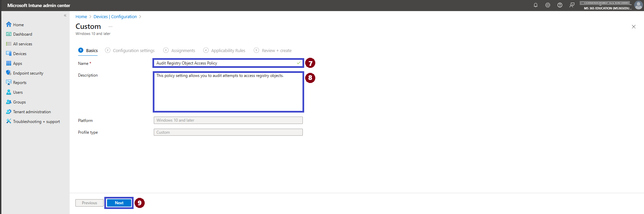Click the help question mark icon

coord(560,5)
